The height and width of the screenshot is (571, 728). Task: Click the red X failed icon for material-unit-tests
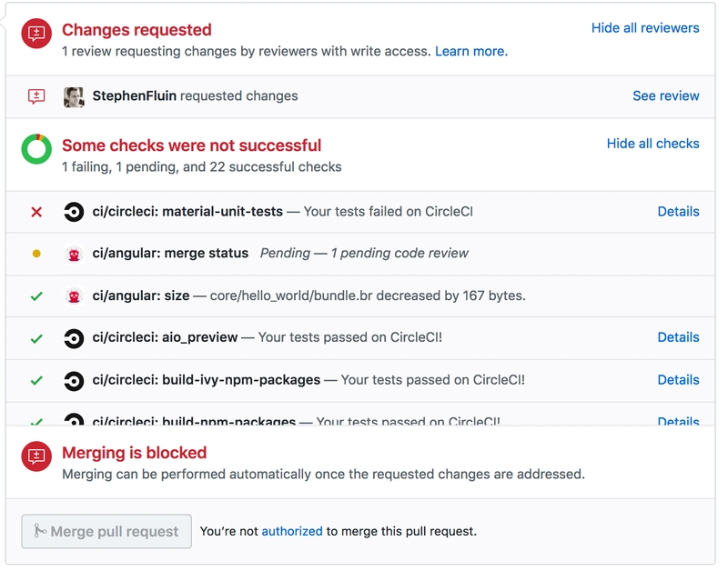36,213
